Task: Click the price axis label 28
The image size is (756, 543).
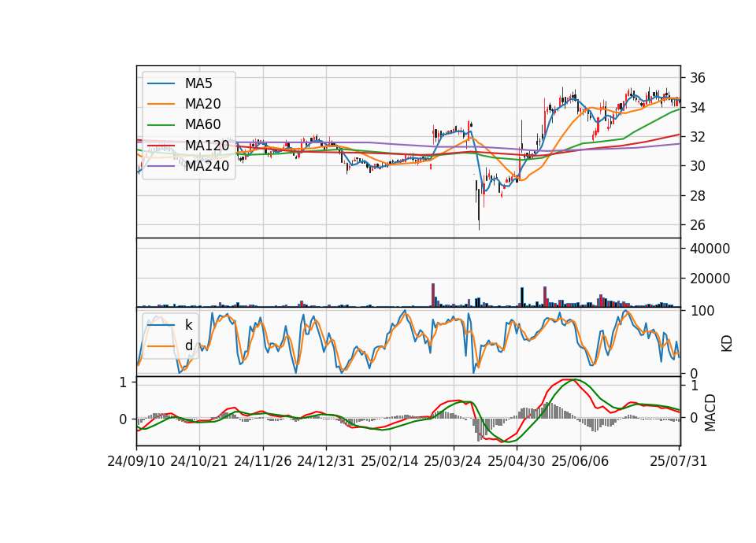Action: (698, 196)
